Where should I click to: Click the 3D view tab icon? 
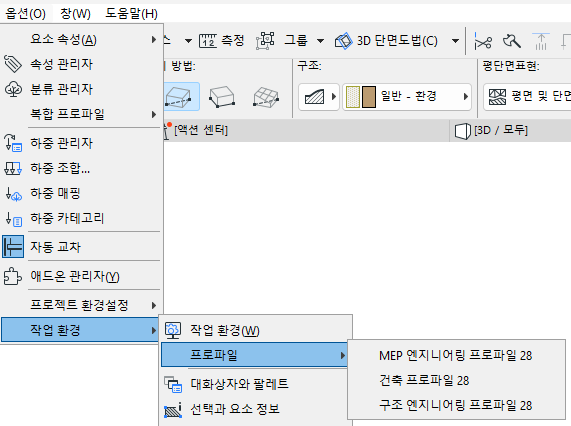[x=463, y=131]
